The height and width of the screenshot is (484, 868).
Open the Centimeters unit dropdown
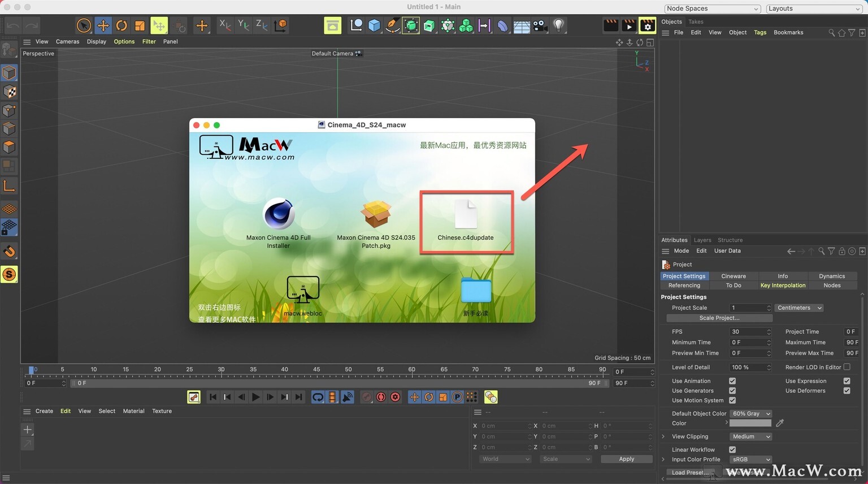pyautogui.click(x=799, y=308)
